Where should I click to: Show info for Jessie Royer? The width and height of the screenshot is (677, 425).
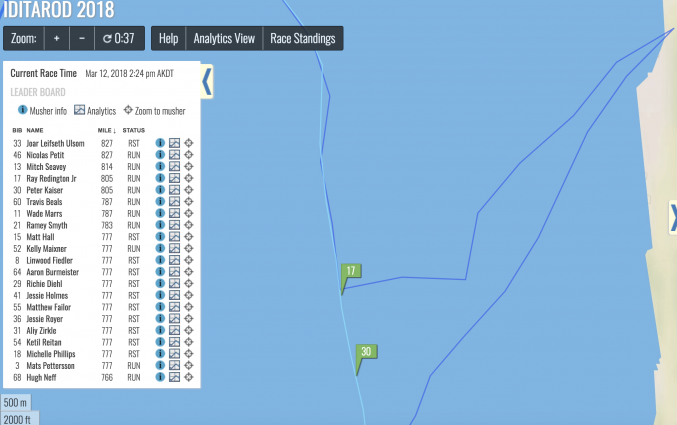pyautogui.click(x=160, y=318)
